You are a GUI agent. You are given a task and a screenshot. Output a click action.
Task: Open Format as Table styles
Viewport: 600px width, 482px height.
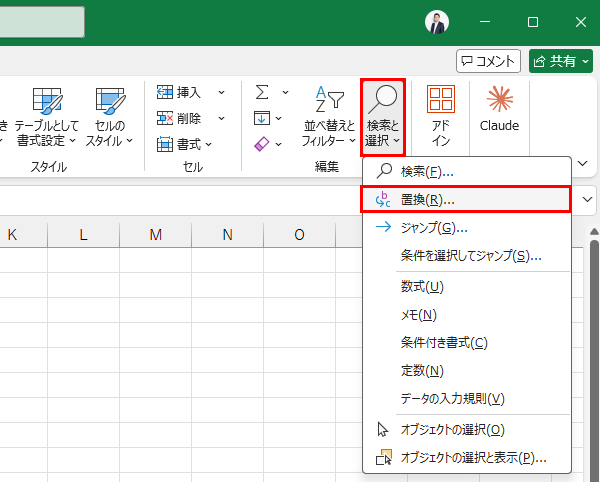pyautogui.click(x=47, y=117)
